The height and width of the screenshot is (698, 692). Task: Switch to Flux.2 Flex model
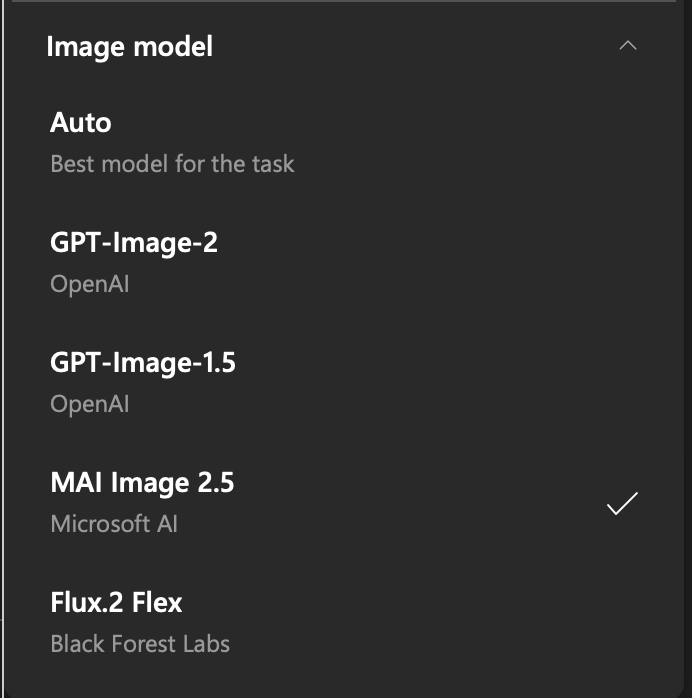coord(344,622)
